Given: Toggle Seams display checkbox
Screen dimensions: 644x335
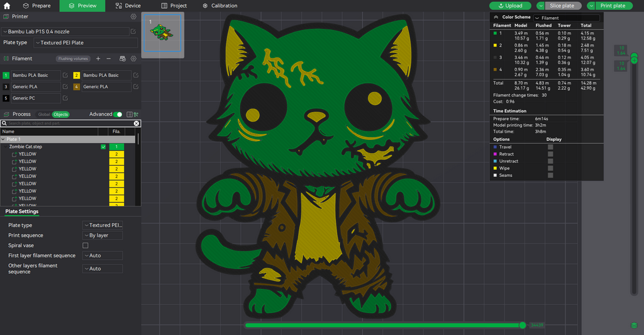Looking at the screenshot, I should click(550, 175).
